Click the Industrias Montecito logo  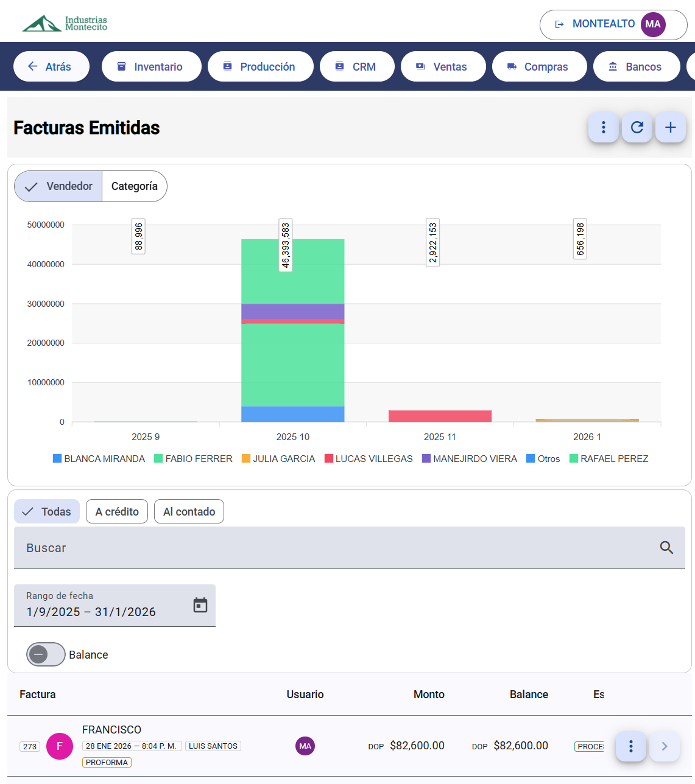[64, 24]
